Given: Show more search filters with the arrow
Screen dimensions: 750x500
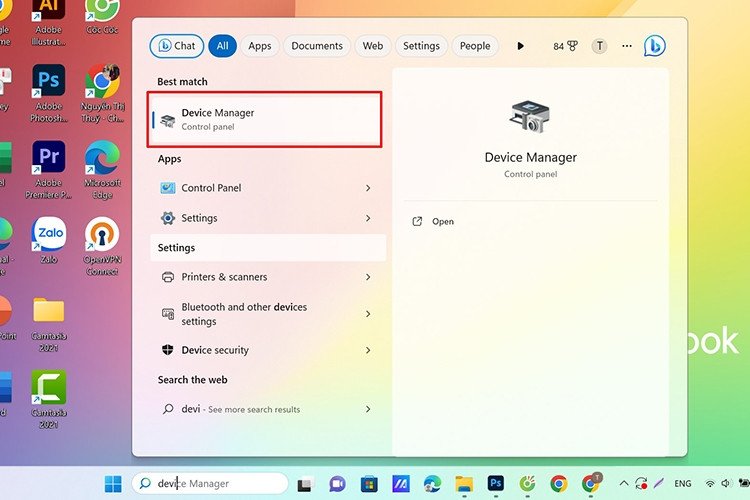Looking at the screenshot, I should [x=520, y=46].
